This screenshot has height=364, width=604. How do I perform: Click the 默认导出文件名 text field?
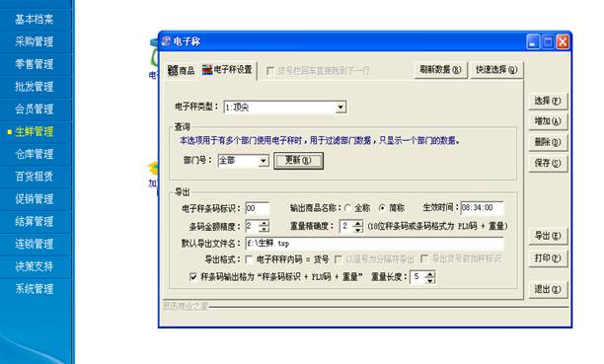[374, 244]
